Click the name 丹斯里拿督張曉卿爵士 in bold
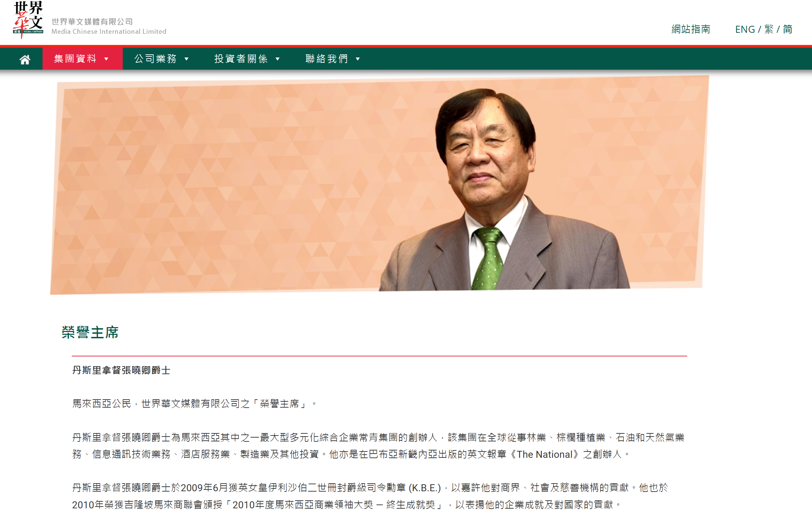 click(x=121, y=370)
